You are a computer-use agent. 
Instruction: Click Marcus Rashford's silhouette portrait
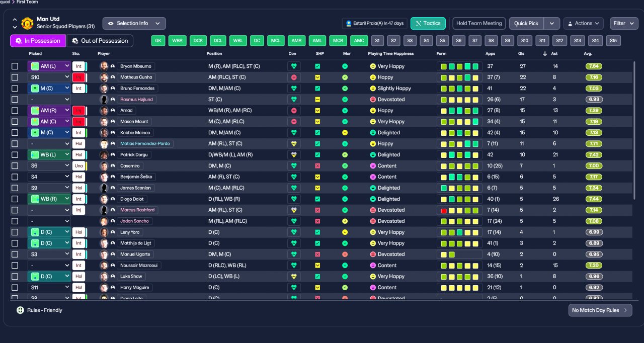tap(104, 210)
